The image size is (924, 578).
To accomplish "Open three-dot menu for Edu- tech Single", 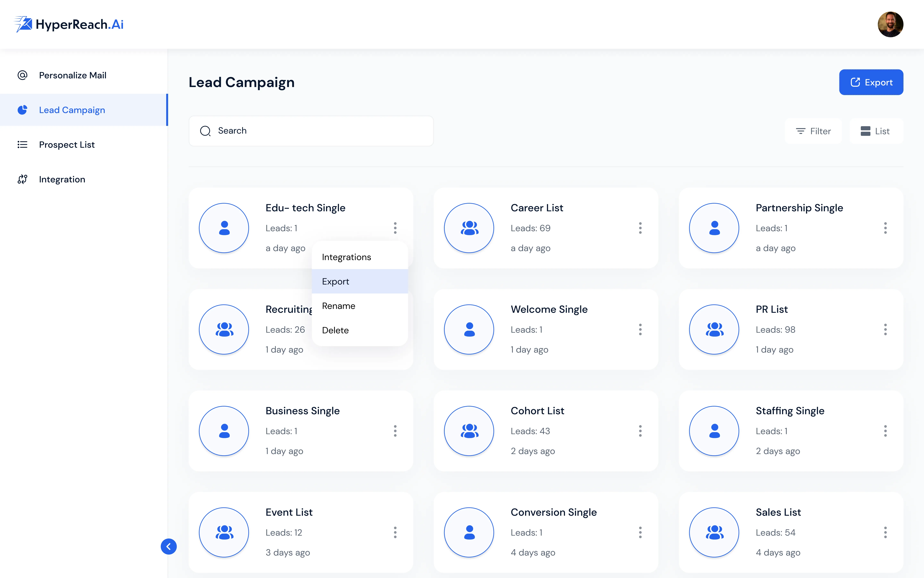I will click(395, 228).
